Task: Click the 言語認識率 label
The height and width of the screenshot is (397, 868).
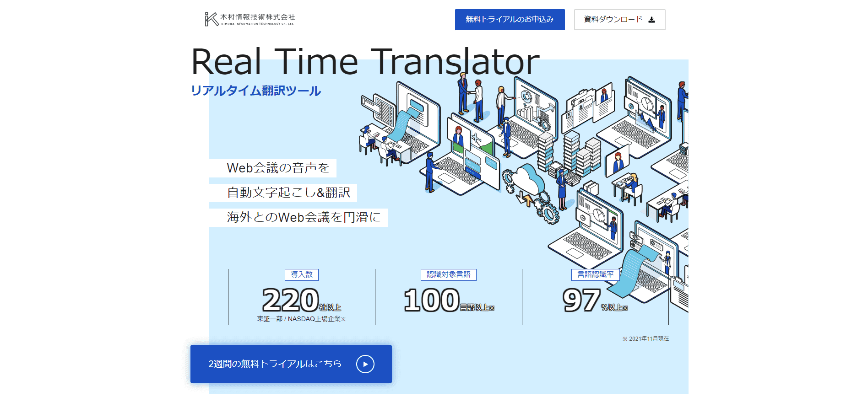Action: pyautogui.click(x=596, y=274)
